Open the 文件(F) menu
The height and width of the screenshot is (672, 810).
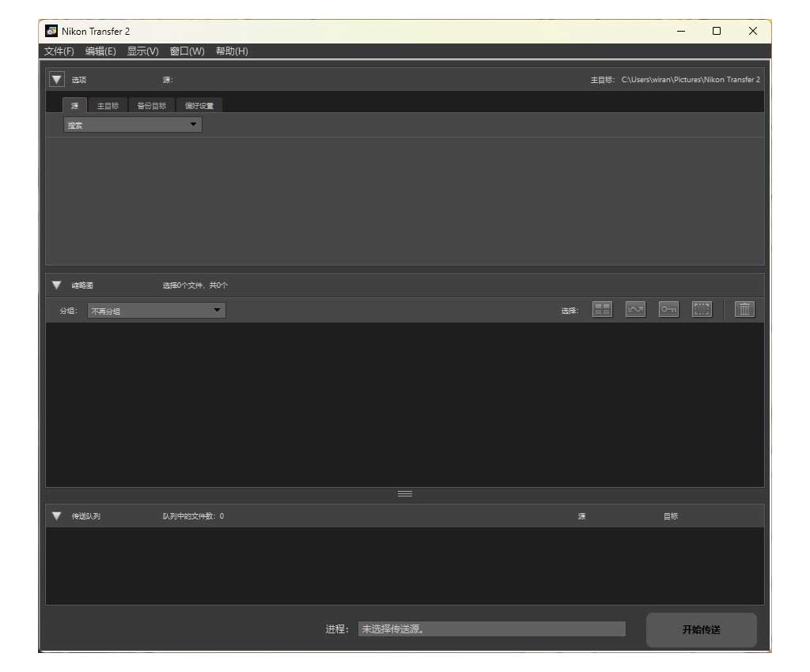coord(59,51)
